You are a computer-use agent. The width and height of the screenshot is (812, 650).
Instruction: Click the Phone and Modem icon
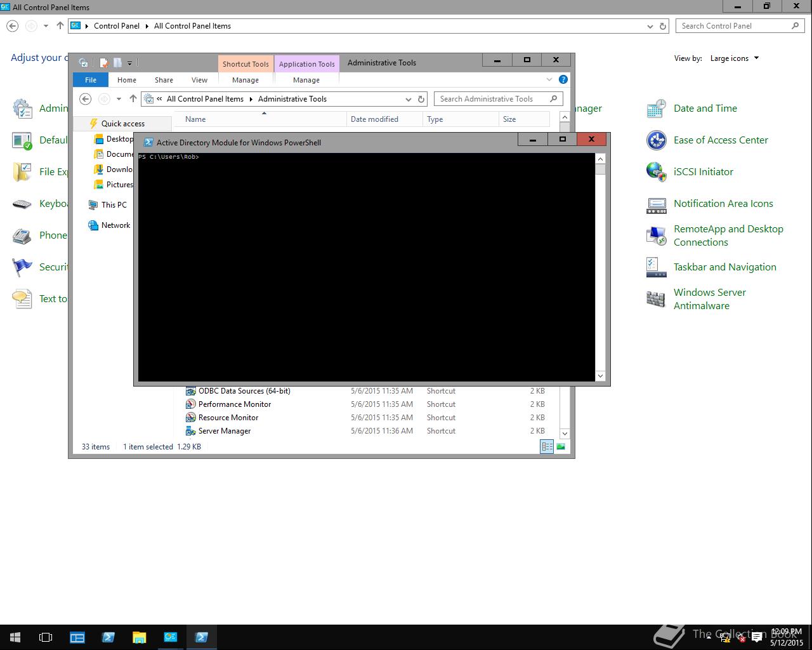pos(22,235)
